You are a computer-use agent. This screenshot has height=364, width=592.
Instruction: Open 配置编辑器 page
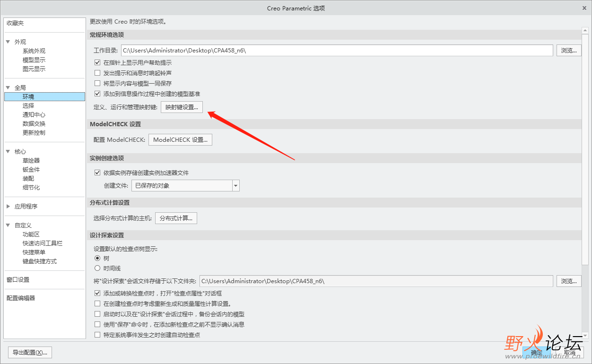pyautogui.click(x=21, y=298)
